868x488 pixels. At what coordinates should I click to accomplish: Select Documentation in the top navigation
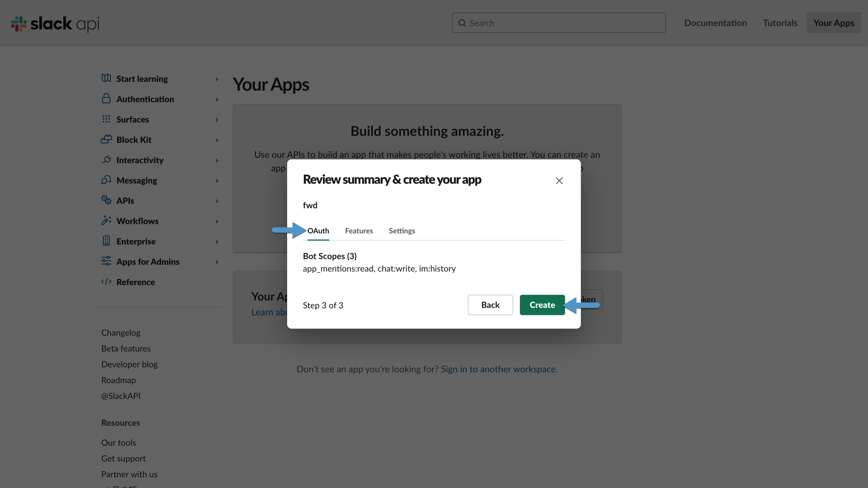click(x=715, y=23)
